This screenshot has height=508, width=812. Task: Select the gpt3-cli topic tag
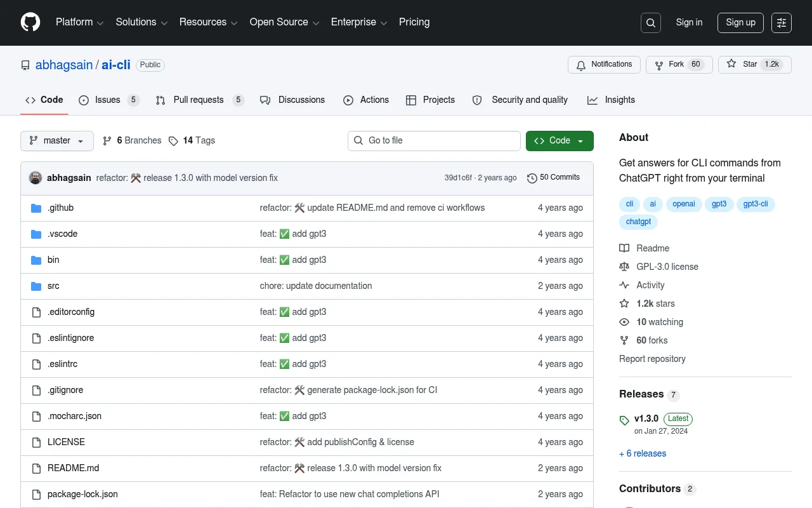coord(756,204)
